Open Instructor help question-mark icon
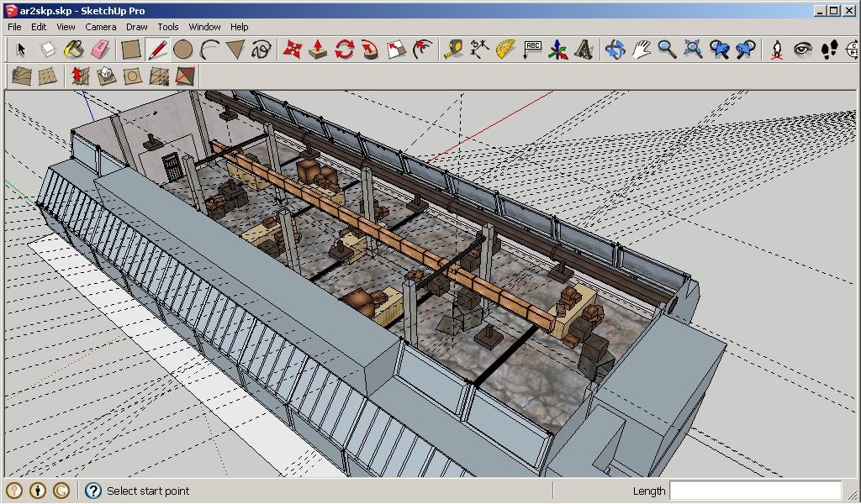Image resolution: width=861 pixels, height=504 pixels. click(x=93, y=491)
